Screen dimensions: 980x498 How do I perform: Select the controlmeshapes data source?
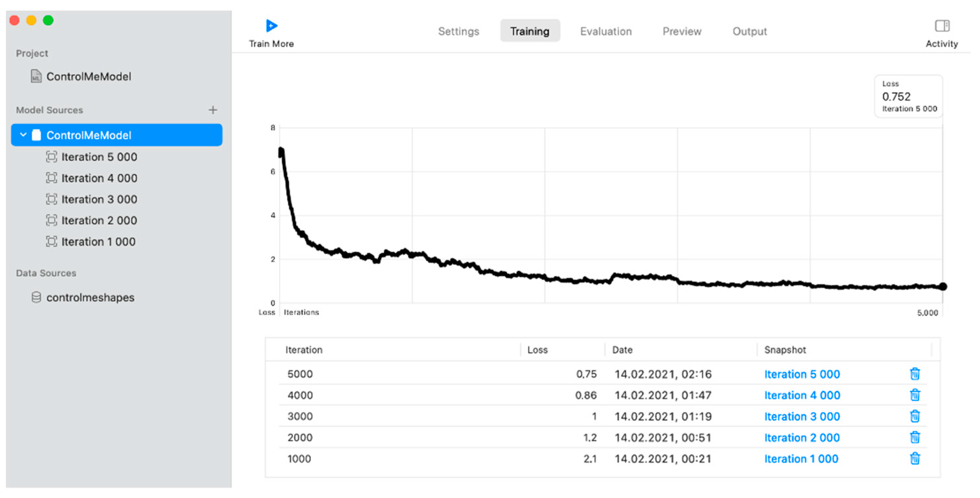coord(90,297)
